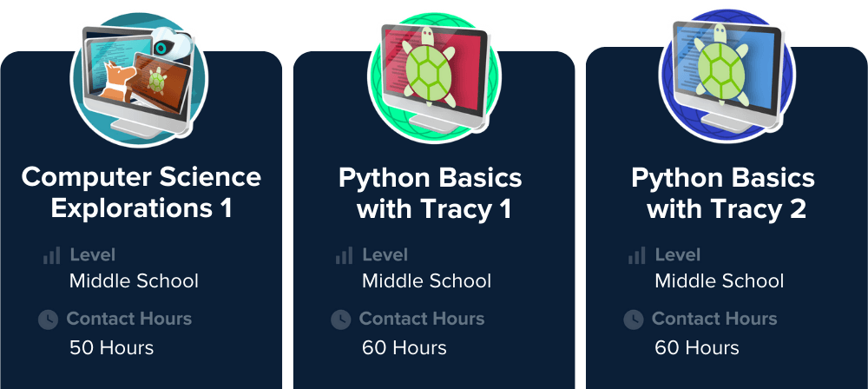This screenshot has height=389, width=868.
Task: Click the clock icon in Tracy 2 card
Action: (634, 320)
